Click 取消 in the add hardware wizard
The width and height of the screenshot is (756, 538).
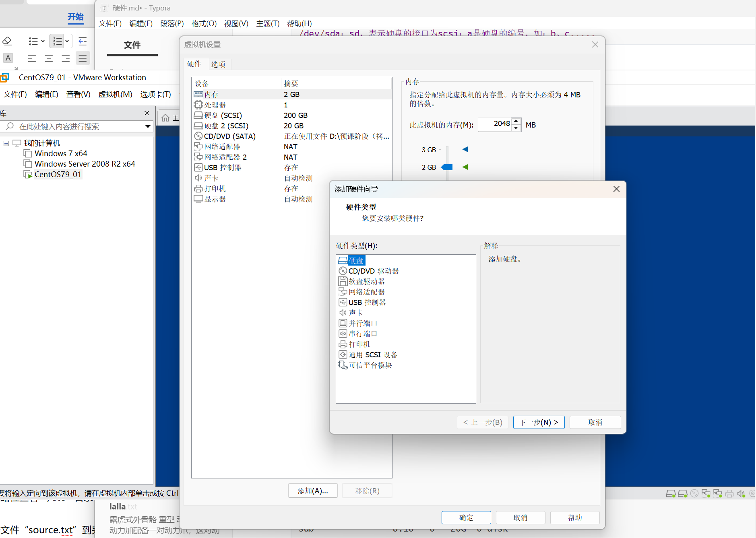click(595, 422)
